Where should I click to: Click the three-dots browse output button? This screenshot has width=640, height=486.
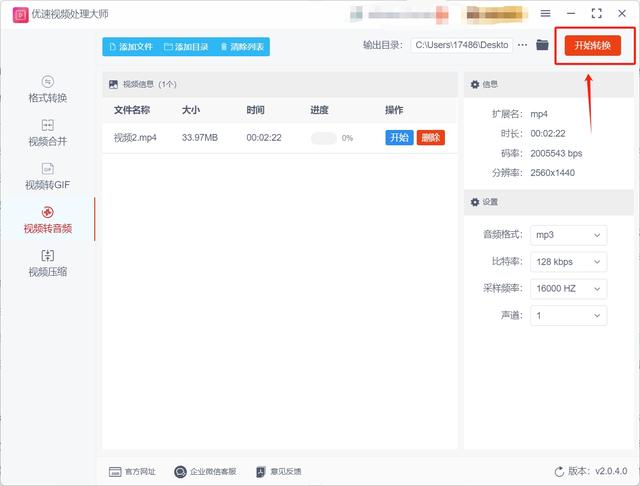(x=522, y=45)
